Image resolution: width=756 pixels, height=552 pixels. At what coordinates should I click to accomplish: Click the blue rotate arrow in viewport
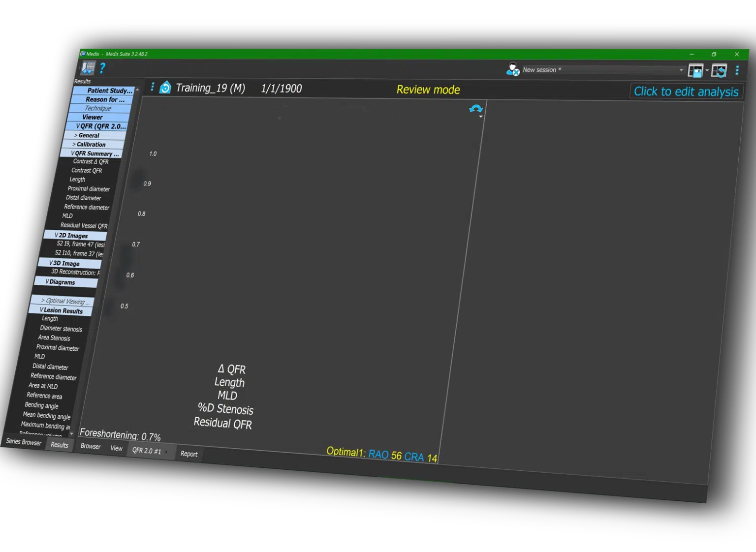click(475, 109)
